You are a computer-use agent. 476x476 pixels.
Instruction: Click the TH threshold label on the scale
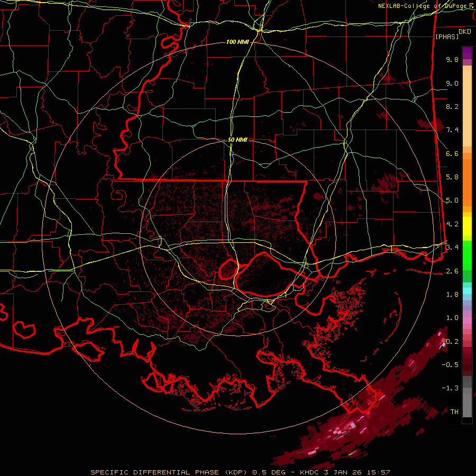pyautogui.click(x=454, y=411)
